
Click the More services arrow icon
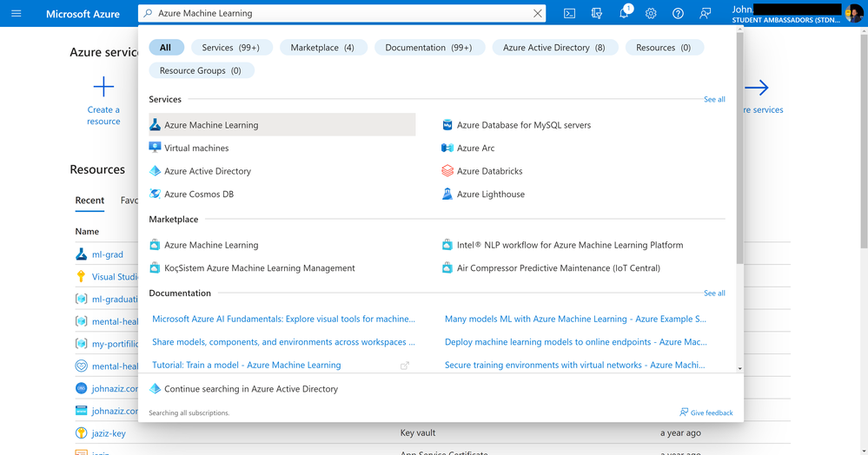[756, 87]
